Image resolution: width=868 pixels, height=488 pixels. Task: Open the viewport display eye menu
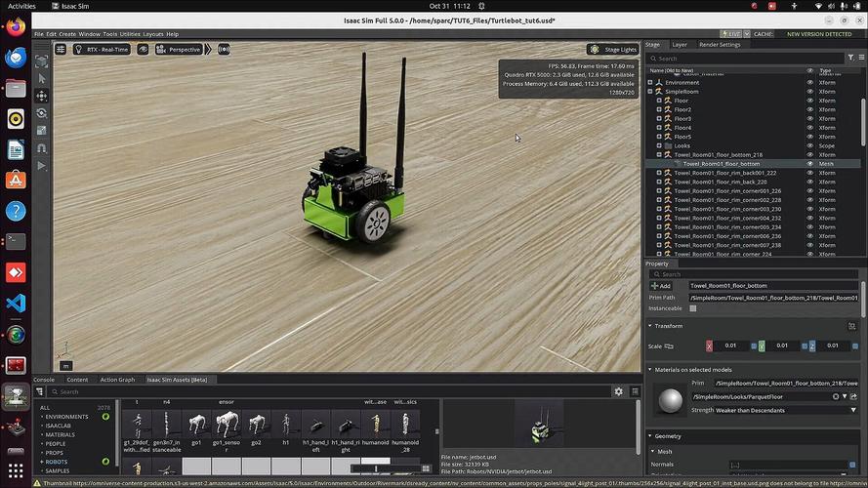tap(144, 49)
